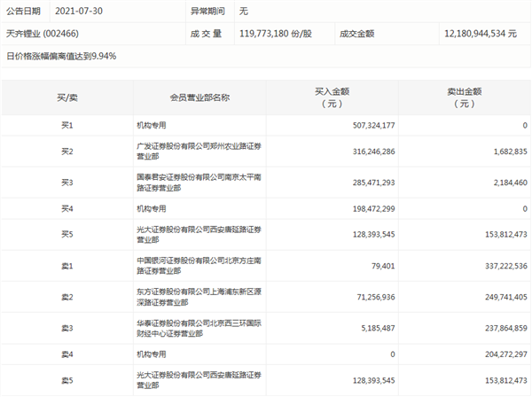Screen dimensions: 532x397
Task: Select buy amount 79,401
Action: pos(383,266)
